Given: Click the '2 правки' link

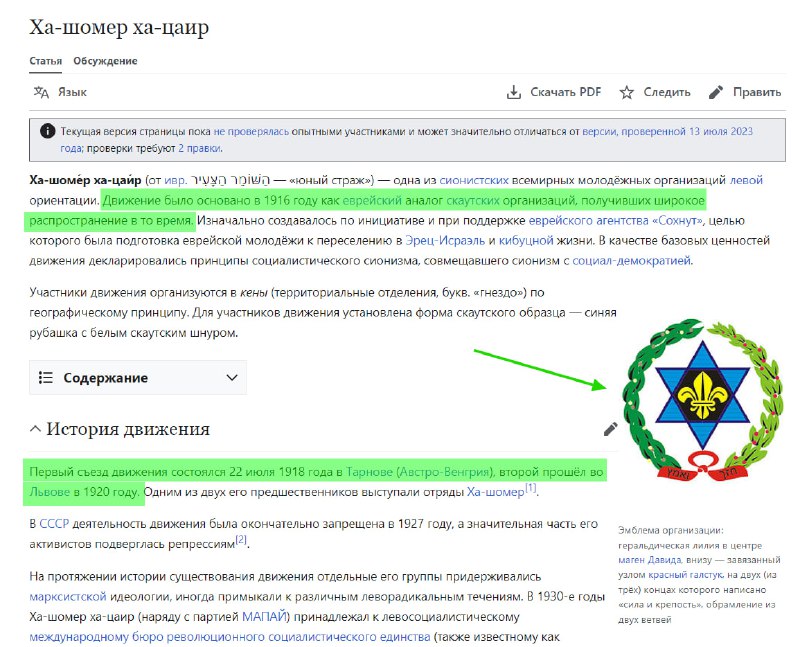Looking at the screenshot, I should (199, 148).
